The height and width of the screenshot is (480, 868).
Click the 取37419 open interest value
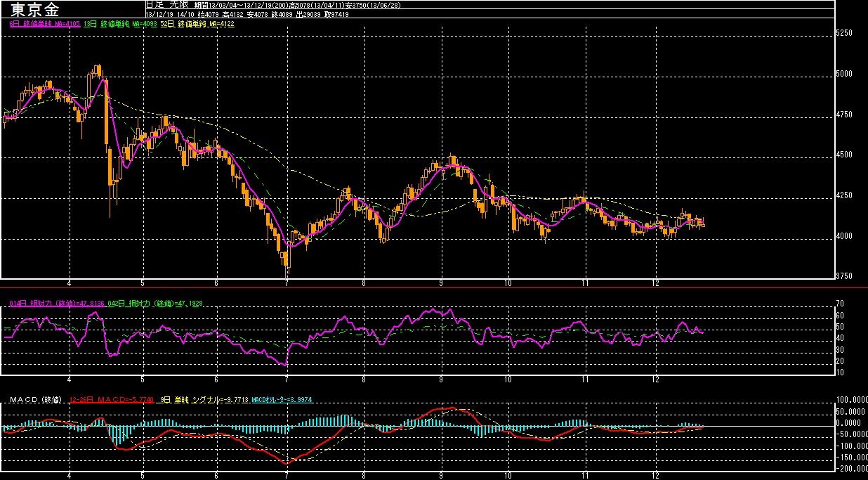click(336, 14)
